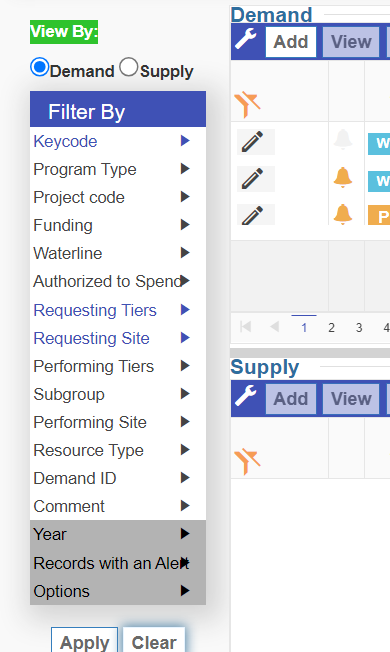Open the Resource Type filter item
This screenshot has width=390, height=652.
pos(118,450)
